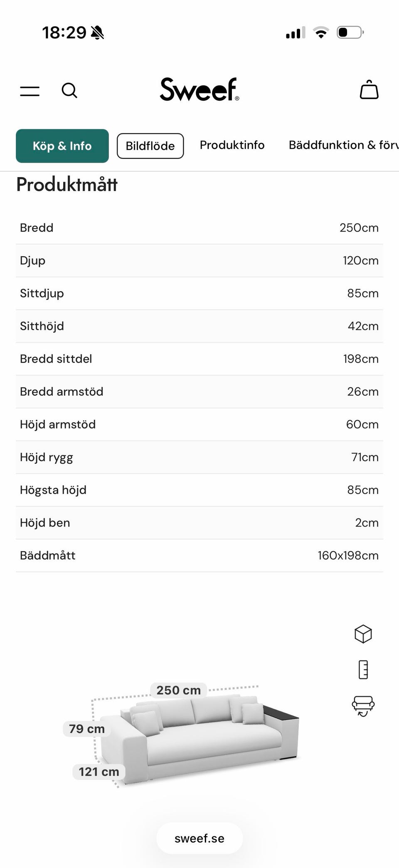The height and width of the screenshot is (868, 399).
Task: Tap the 3D cube view icon
Action: click(x=363, y=634)
